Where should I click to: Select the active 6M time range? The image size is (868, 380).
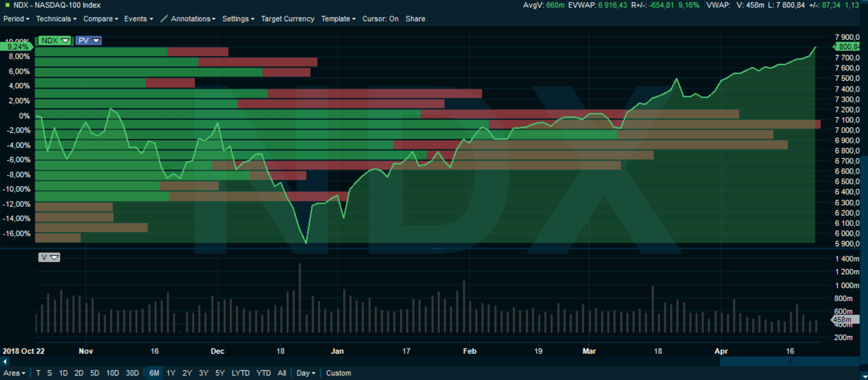[154, 373]
